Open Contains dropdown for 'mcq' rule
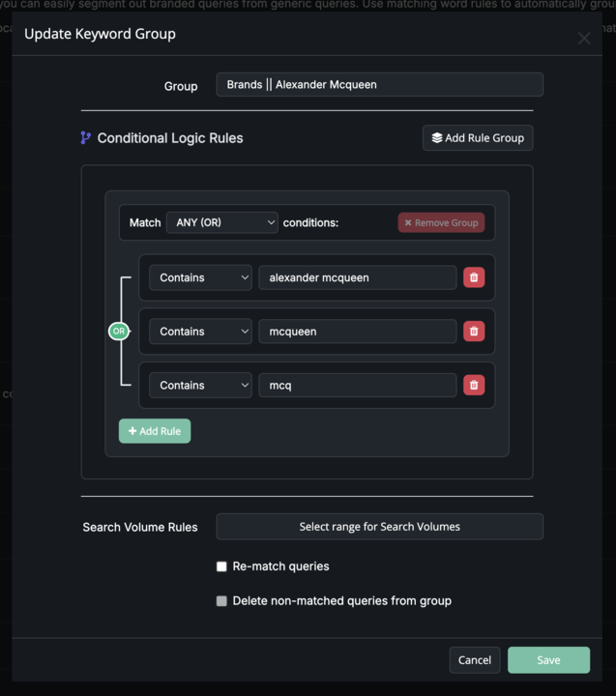 pyautogui.click(x=200, y=385)
